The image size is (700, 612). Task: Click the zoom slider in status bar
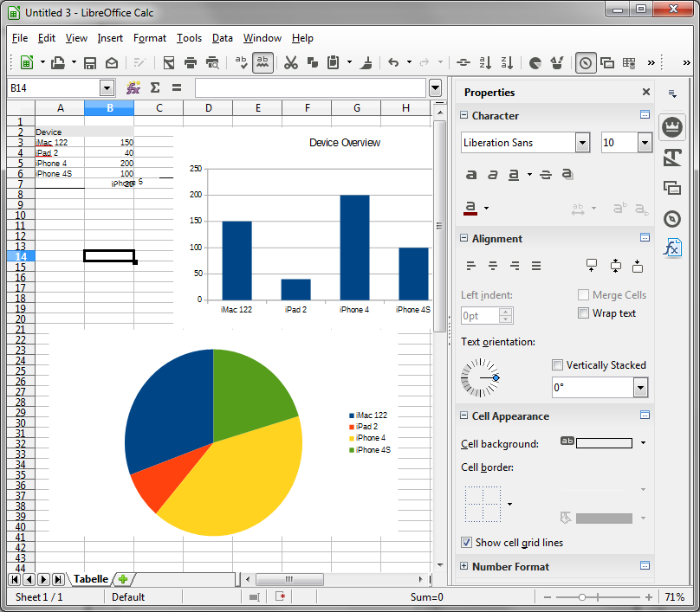pos(582,597)
